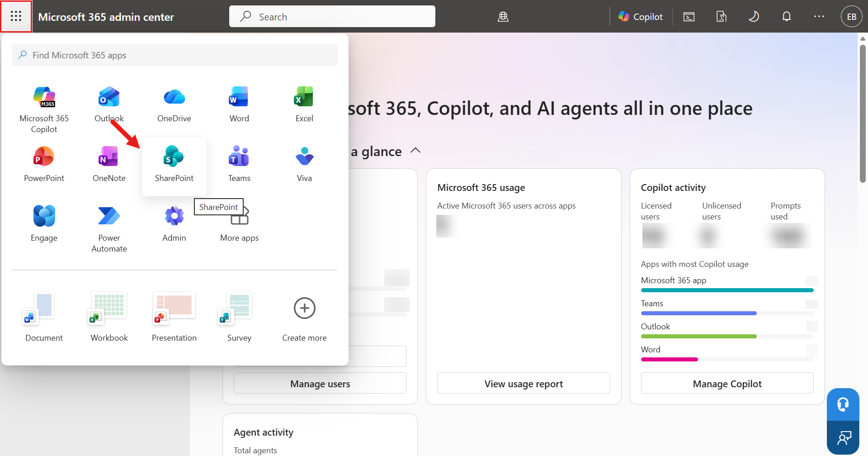The height and width of the screenshot is (456, 868).
Task: Click Apps with most Copilot usage label
Action: 694,264
